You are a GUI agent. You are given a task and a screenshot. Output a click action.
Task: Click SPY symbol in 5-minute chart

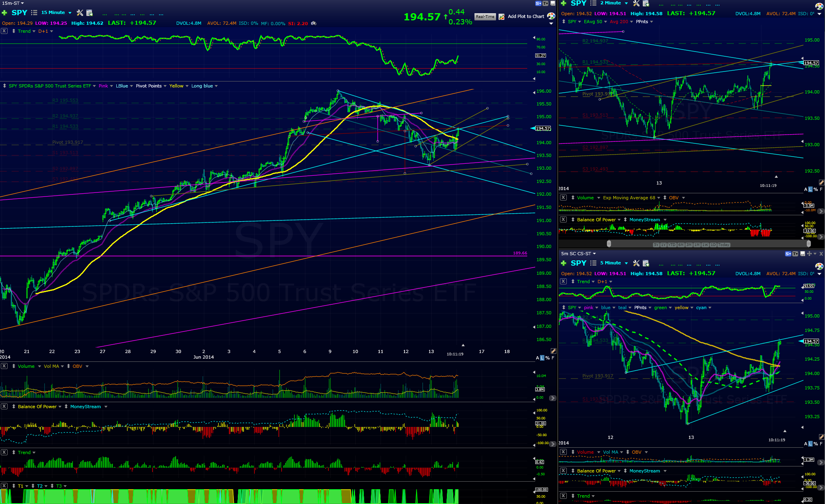tap(578, 263)
